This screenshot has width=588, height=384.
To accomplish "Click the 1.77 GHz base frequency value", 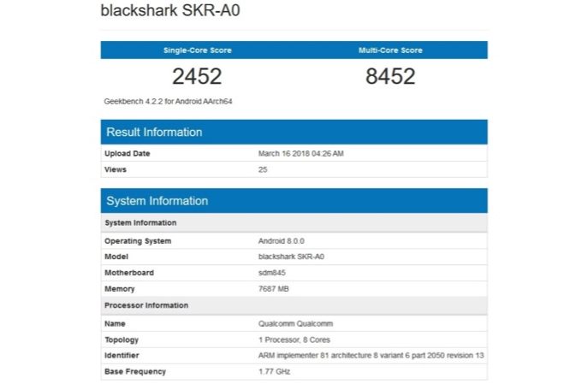I will click(274, 371).
